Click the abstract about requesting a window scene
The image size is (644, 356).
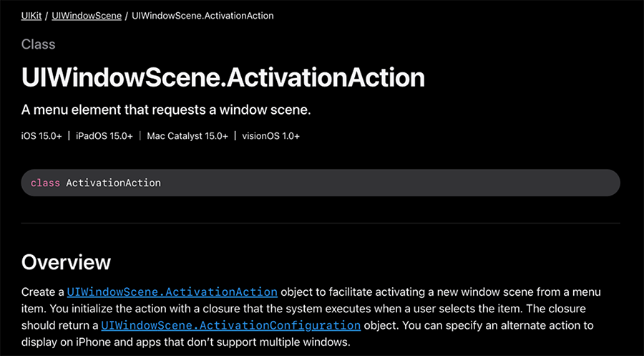click(166, 110)
